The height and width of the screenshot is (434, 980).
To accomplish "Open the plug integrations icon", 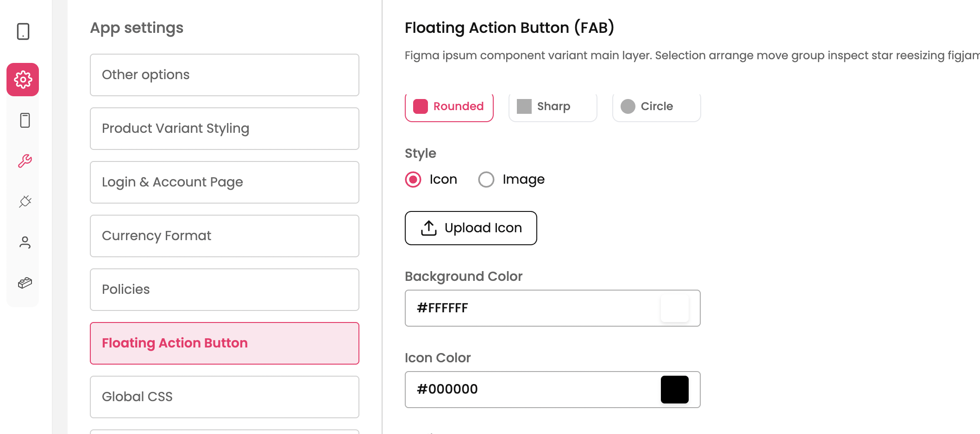I will tap(25, 202).
